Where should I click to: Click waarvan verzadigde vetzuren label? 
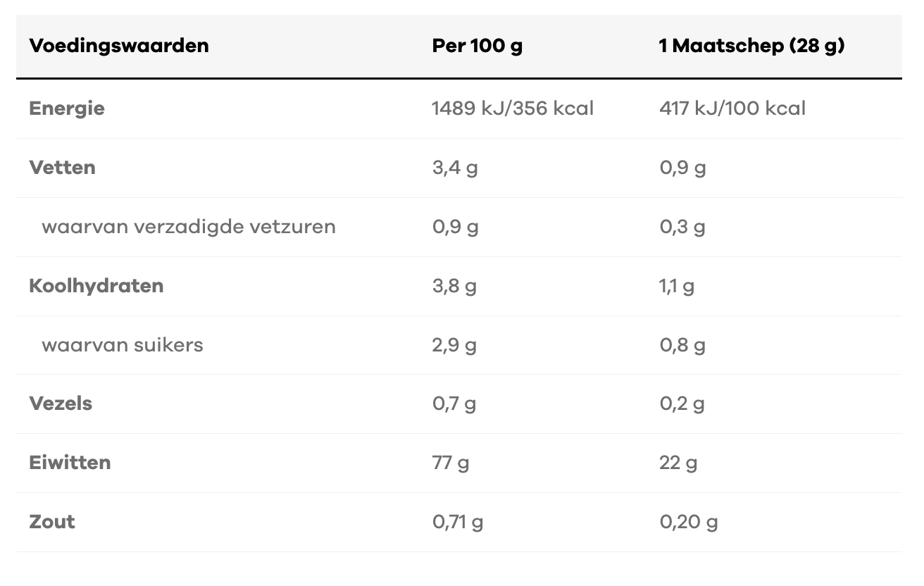(189, 227)
